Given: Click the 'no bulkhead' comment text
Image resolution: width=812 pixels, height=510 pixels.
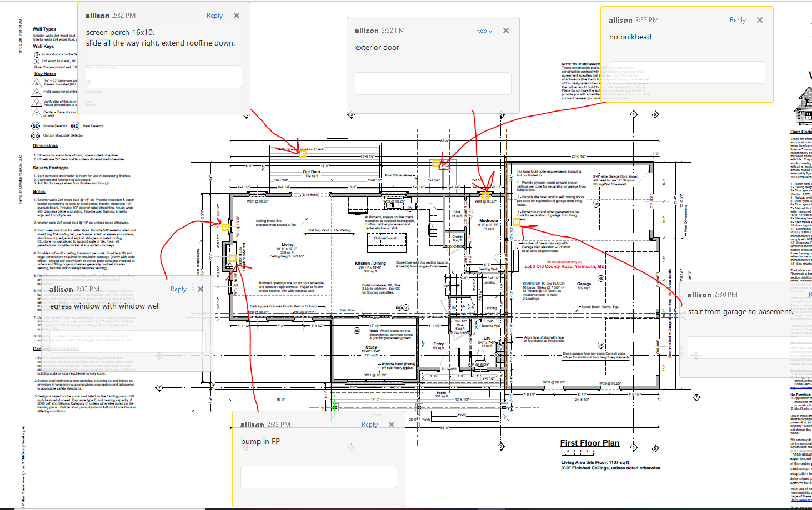Looking at the screenshot, I should coord(630,37).
